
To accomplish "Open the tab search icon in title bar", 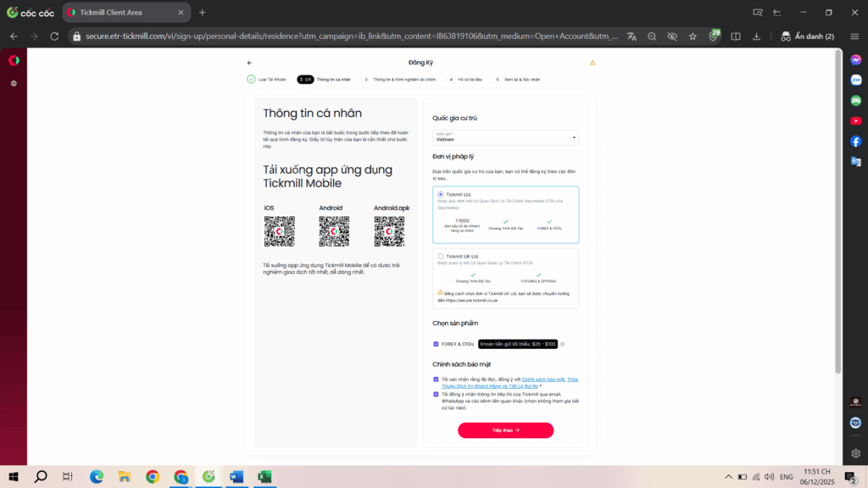I will coord(757,12).
